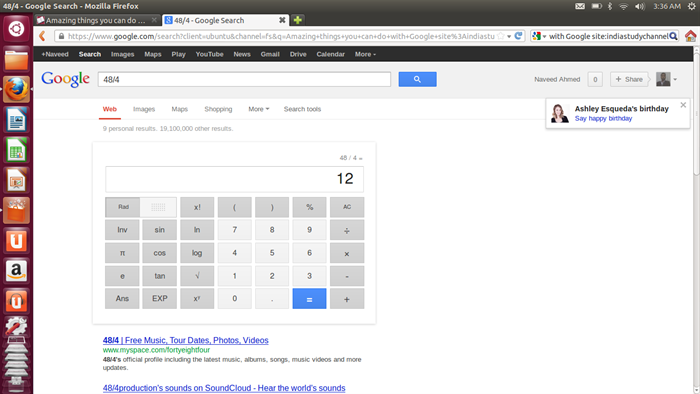Bookmark this page with the star icon
Image resolution: width=700 pixels, height=394 pixels.
coord(501,36)
